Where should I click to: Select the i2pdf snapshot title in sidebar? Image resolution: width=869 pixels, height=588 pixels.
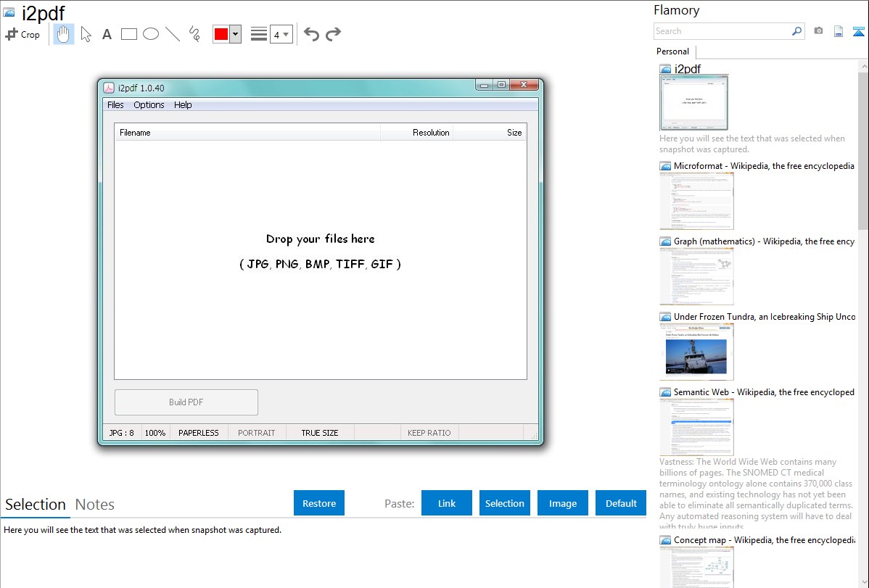pos(687,69)
